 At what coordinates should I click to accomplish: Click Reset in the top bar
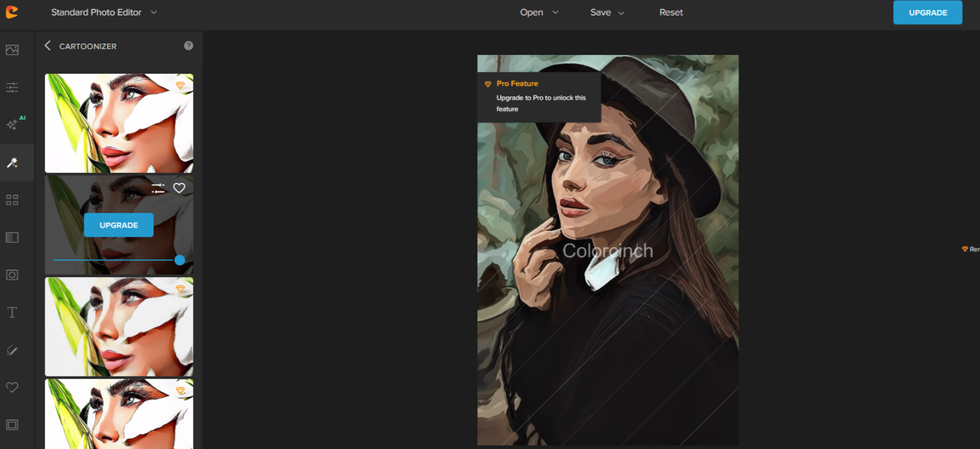tap(671, 12)
